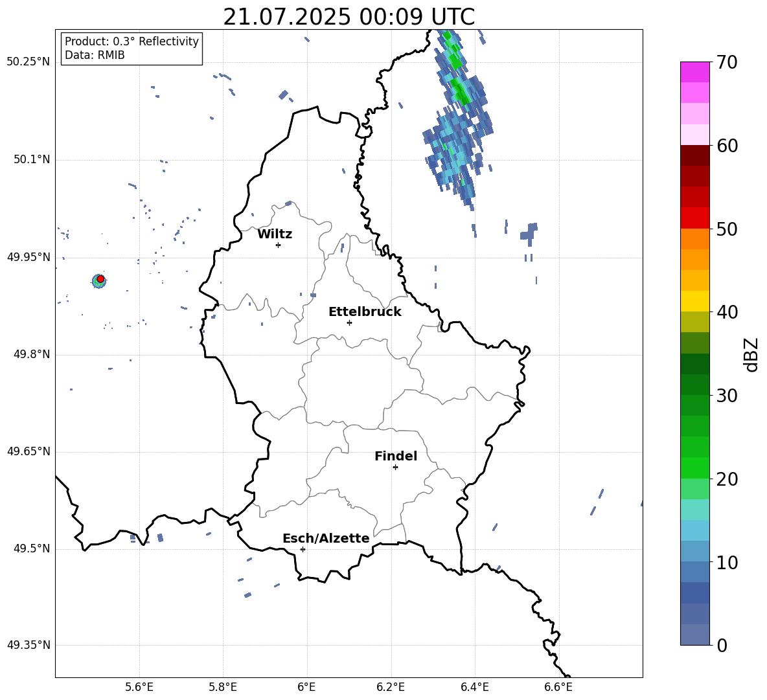
Task: Click the Esch/Alzette station cross marker
Action: tap(303, 549)
